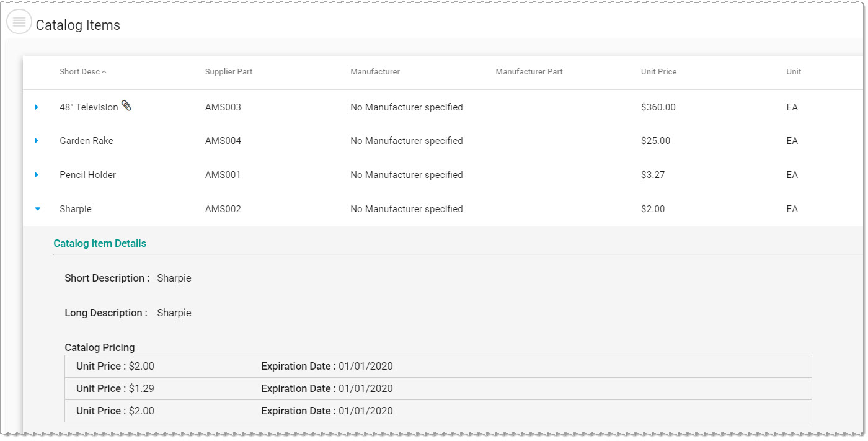The image size is (868, 441).
Task: Expand the 48" Television row
Action: pyautogui.click(x=37, y=107)
